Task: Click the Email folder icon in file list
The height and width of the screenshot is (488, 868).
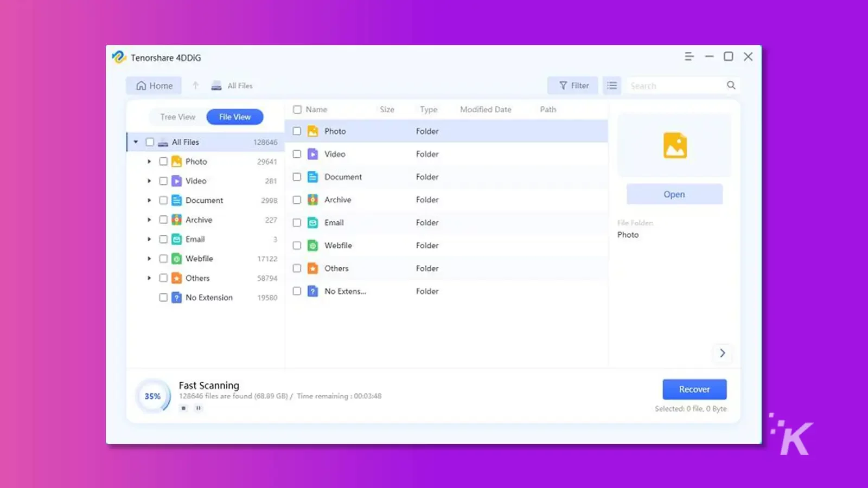Action: pyautogui.click(x=313, y=222)
